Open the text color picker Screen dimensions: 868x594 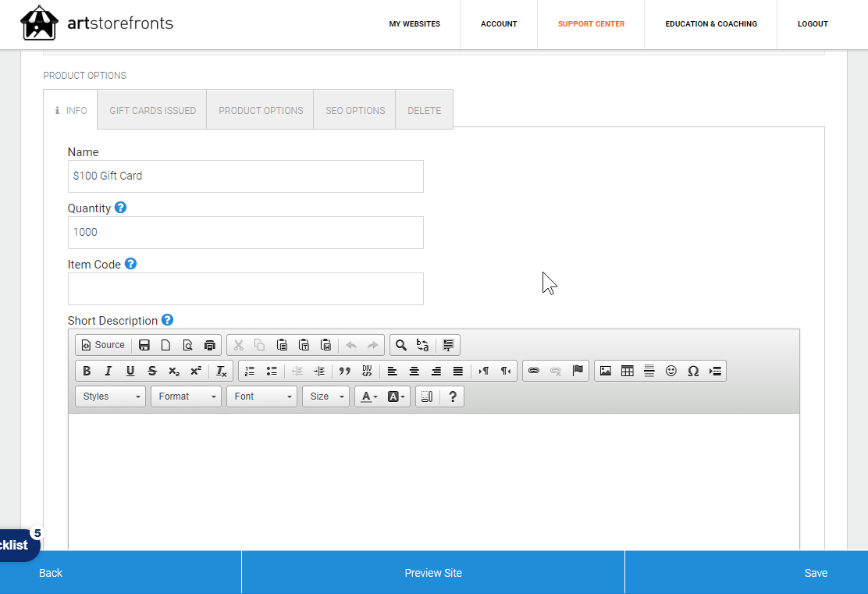pos(368,397)
